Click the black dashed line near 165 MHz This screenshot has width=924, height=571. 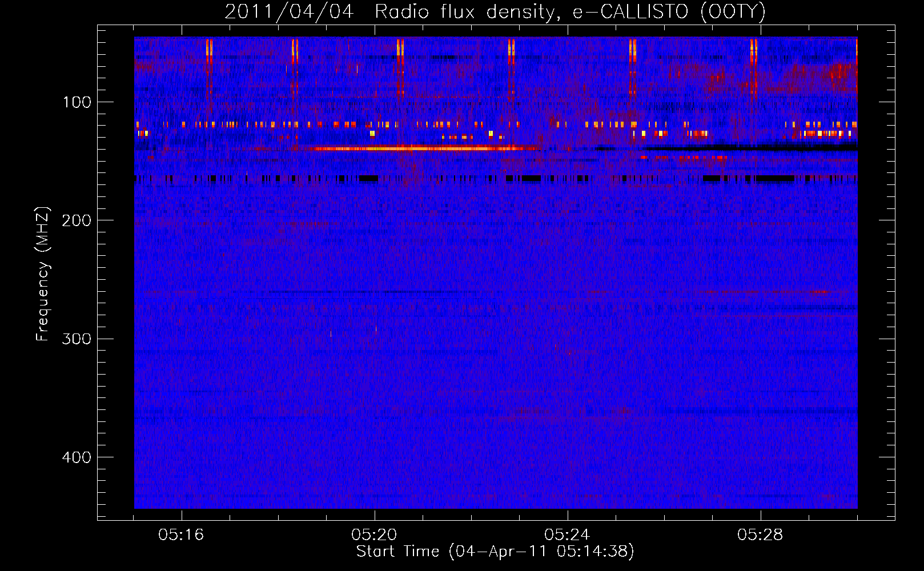495,179
